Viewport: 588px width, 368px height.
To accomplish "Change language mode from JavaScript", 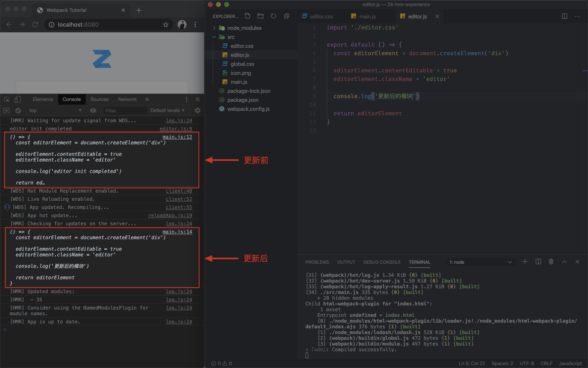I will tap(570, 363).
